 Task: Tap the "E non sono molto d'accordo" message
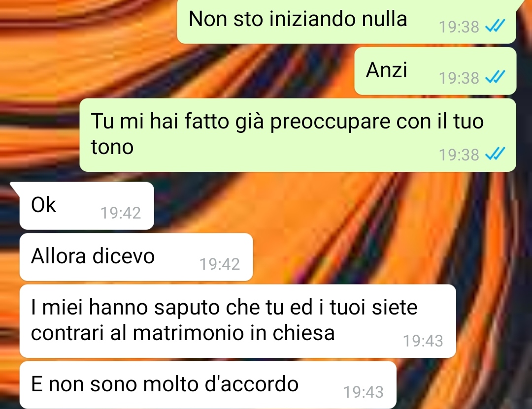[208, 385]
